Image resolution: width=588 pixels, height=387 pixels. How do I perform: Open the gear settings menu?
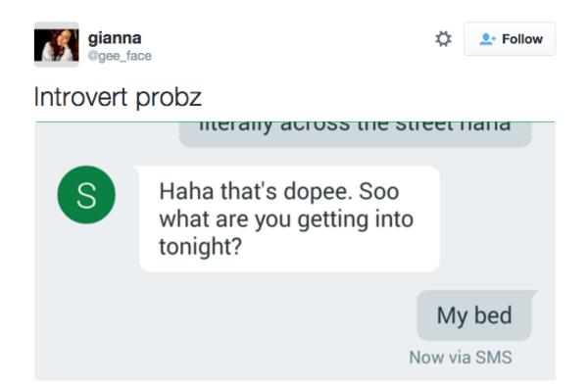(443, 39)
